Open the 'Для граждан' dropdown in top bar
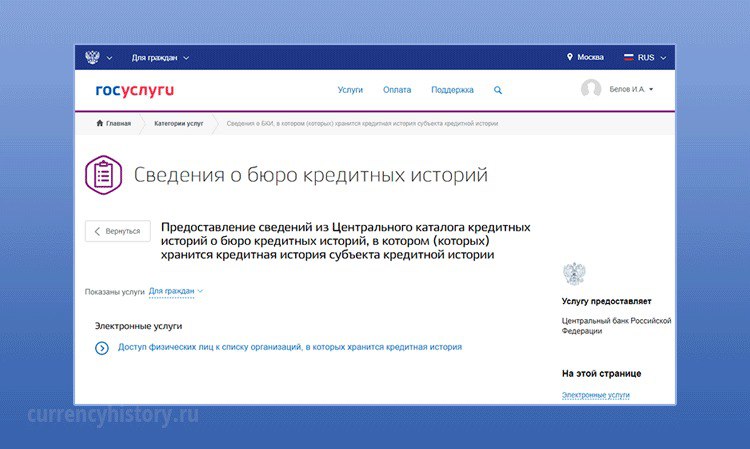Image resolution: width=750 pixels, height=449 pixels. tap(160, 58)
